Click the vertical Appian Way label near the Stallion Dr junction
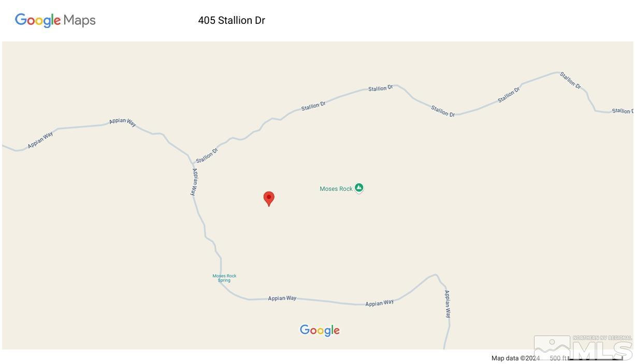635x364 pixels. point(194,182)
